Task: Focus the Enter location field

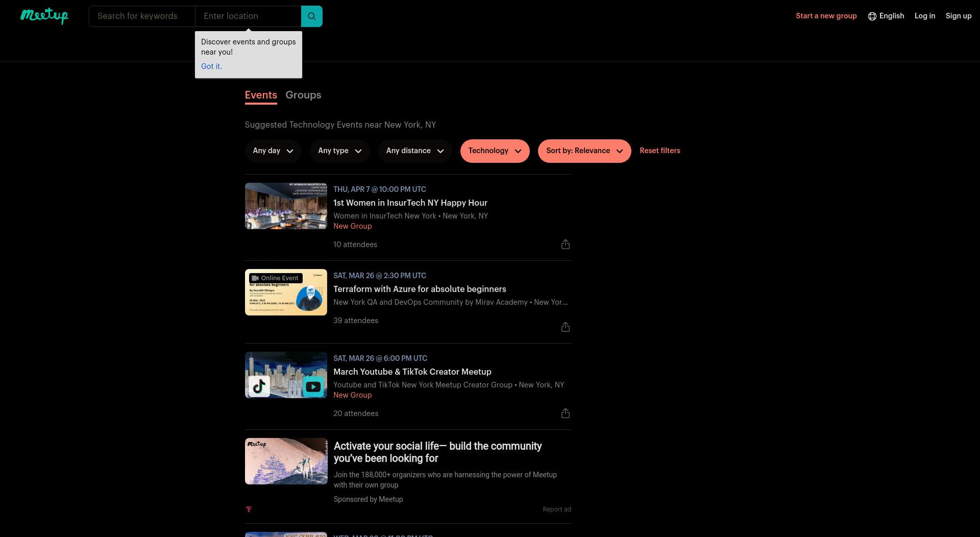Action: 248,16
